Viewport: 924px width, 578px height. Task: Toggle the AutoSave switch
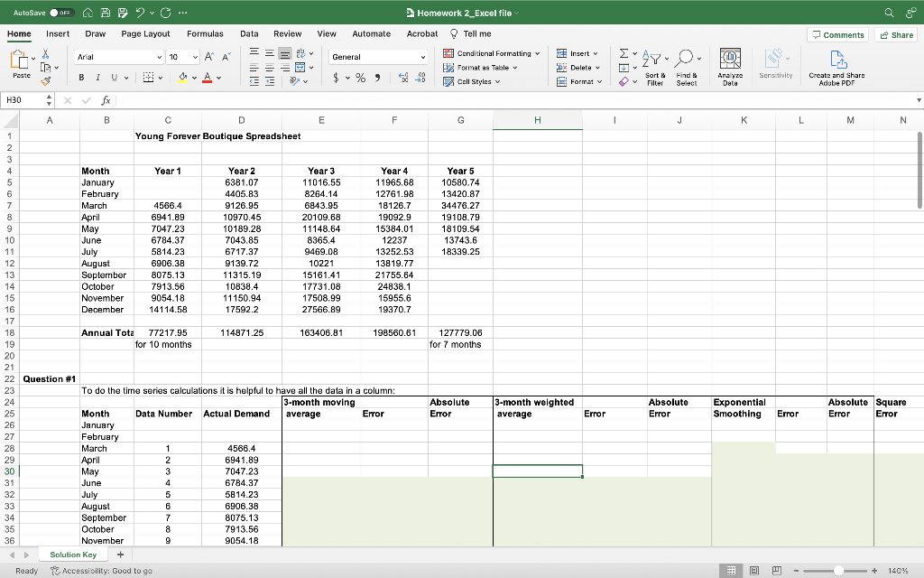[62, 13]
